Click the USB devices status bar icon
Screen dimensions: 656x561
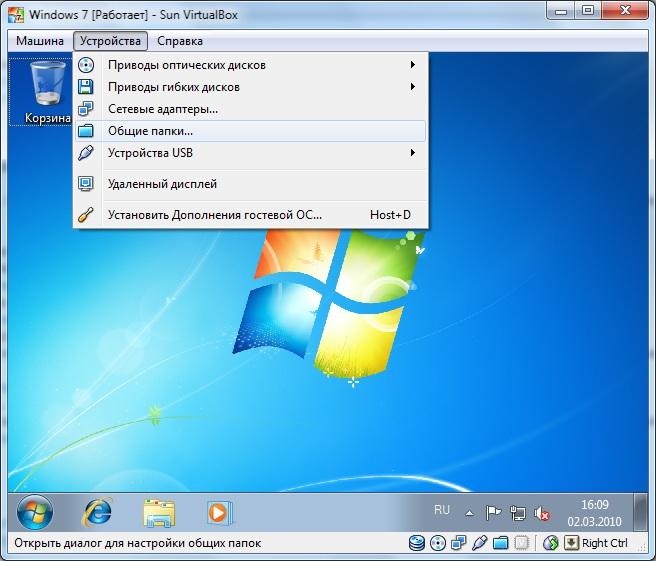478,543
